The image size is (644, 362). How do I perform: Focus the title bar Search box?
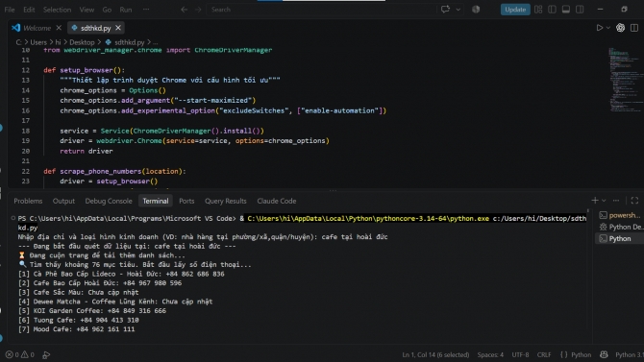(321, 10)
